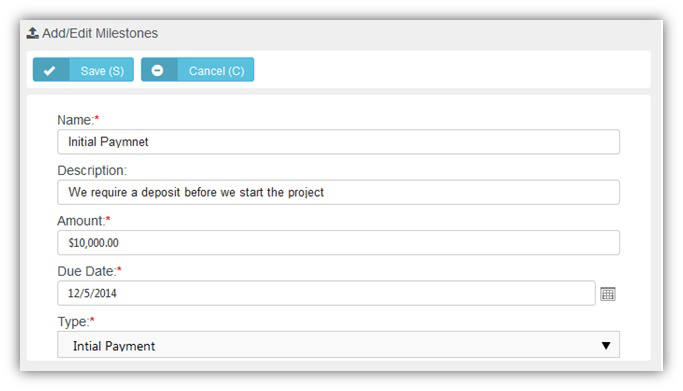
Task: Open the Type combo box showing Intial Payment
Action: pos(338,345)
